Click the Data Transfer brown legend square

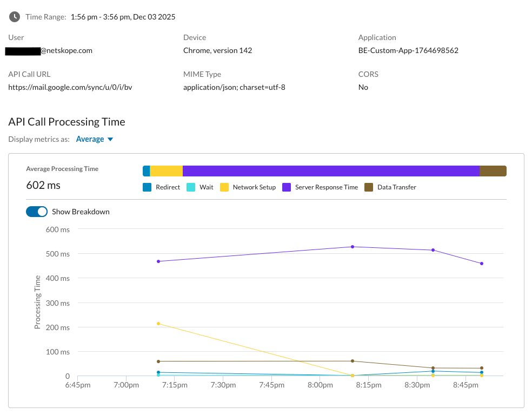point(369,187)
